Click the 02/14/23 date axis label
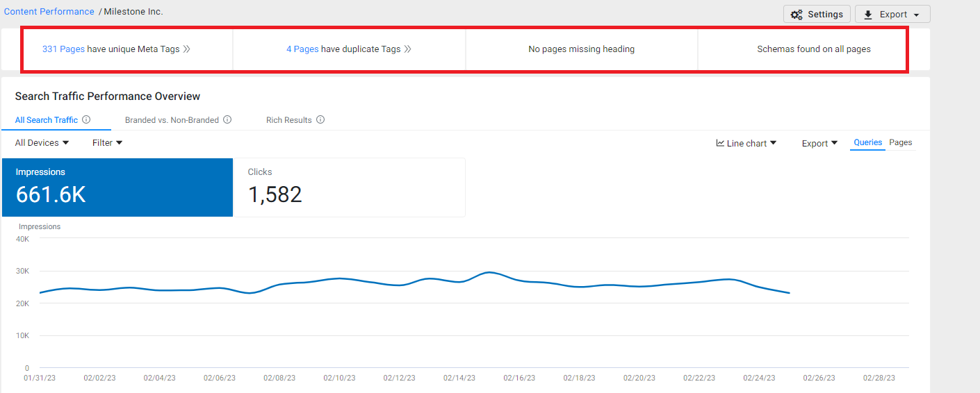 (459, 378)
